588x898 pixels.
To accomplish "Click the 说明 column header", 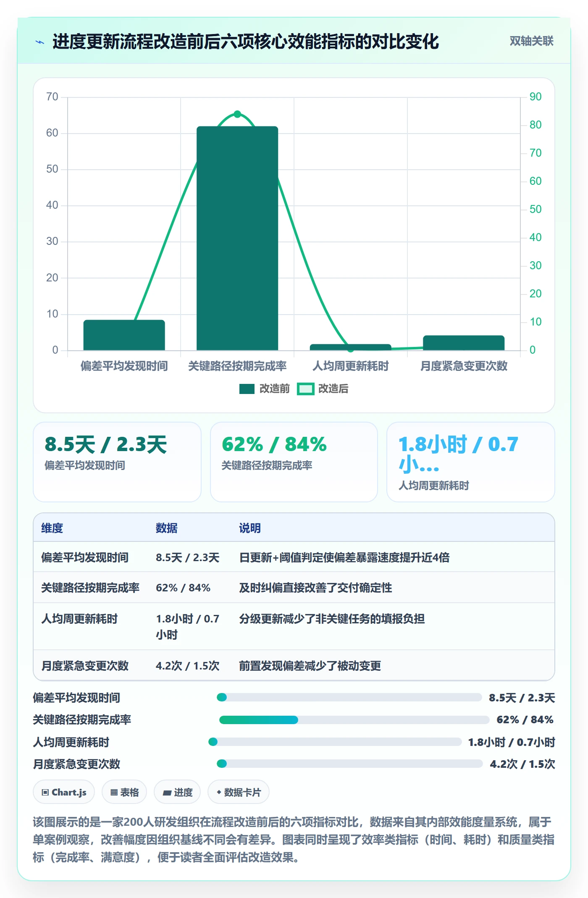I will [x=250, y=528].
